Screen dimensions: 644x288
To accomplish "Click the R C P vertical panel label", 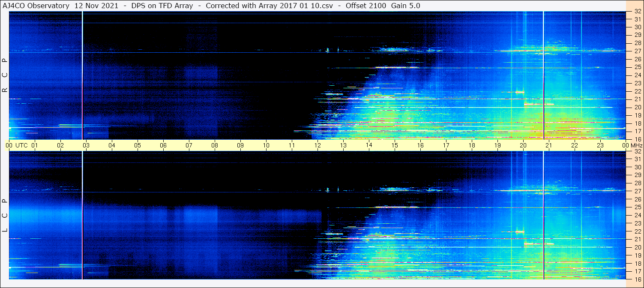I will click(5, 75).
